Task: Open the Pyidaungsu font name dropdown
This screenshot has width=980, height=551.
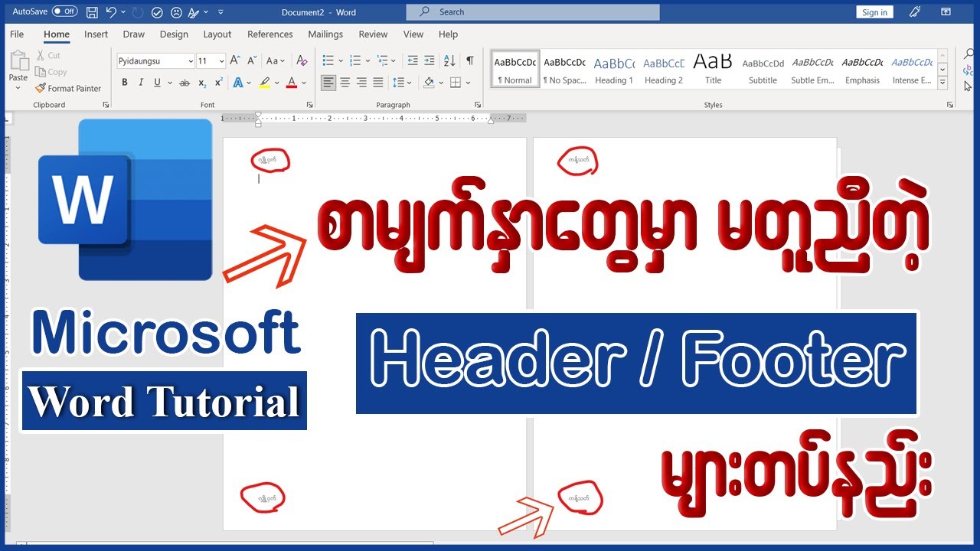Action: tap(190, 61)
